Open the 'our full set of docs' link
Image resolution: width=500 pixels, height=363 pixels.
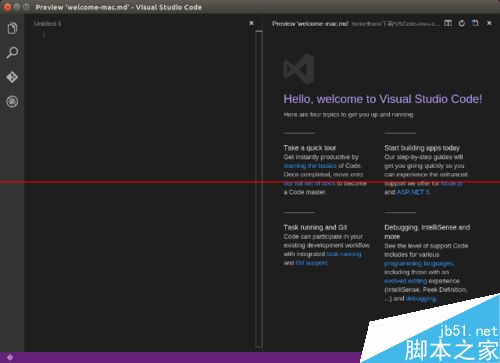pyautogui.click(x=309, y=183)
